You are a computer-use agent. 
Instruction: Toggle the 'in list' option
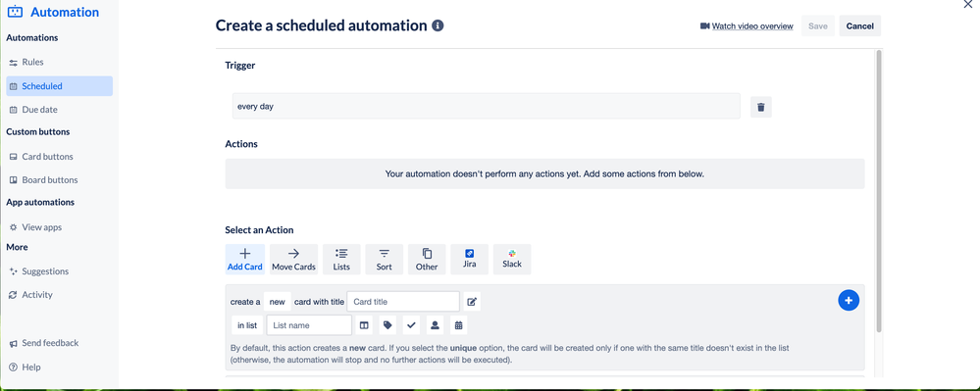tap(247, 325)
